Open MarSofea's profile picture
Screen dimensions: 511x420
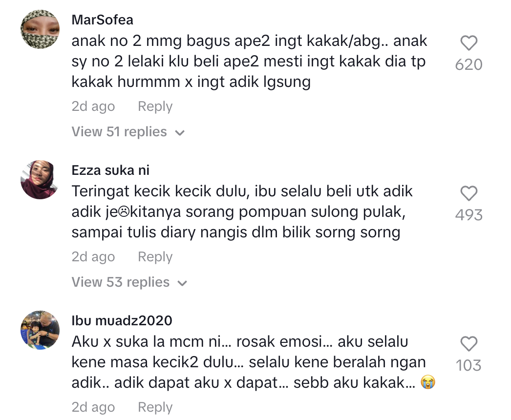tap(40, 29)
